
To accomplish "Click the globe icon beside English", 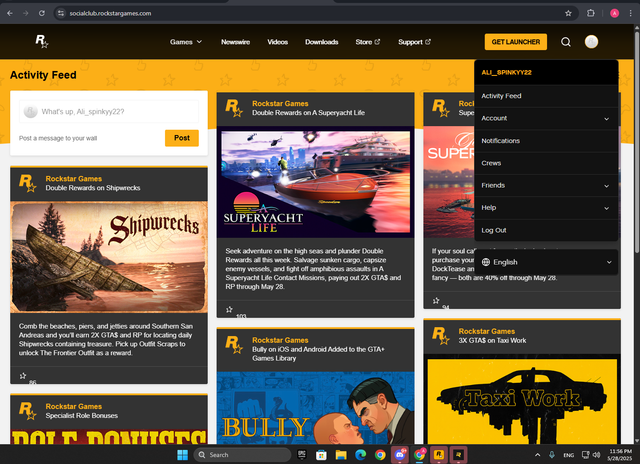I will click(x=486, y=262).
